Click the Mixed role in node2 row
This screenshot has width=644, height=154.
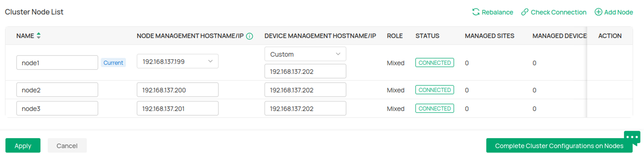396,90
